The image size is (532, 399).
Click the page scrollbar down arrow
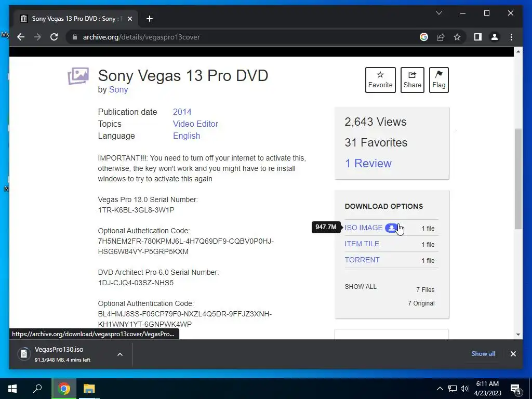pyautogui.click(x=518, y=335)
